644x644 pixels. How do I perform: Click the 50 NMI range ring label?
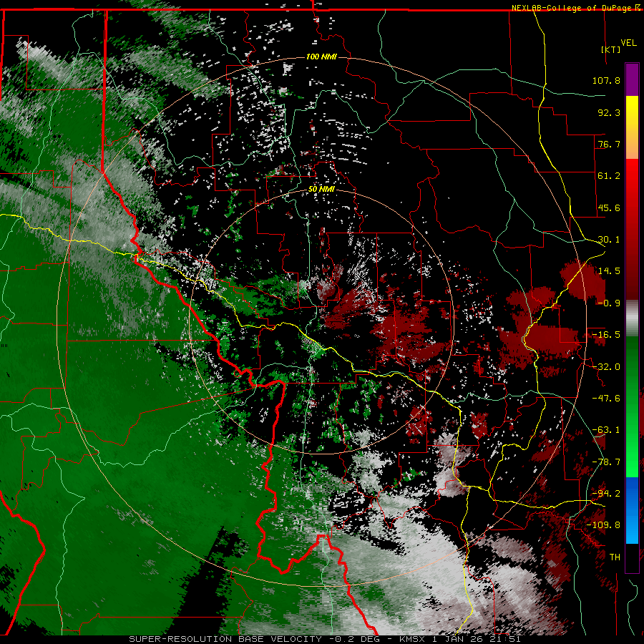pos(321,190)
